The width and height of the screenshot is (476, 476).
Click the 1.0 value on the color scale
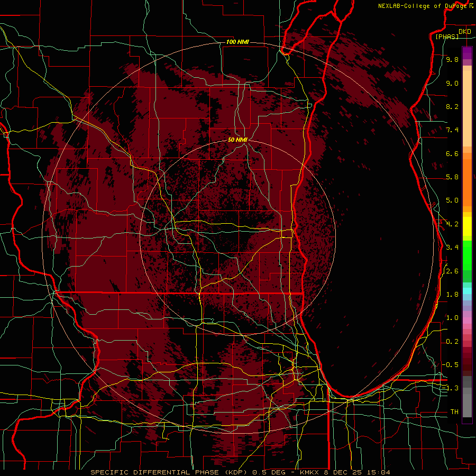452,318
